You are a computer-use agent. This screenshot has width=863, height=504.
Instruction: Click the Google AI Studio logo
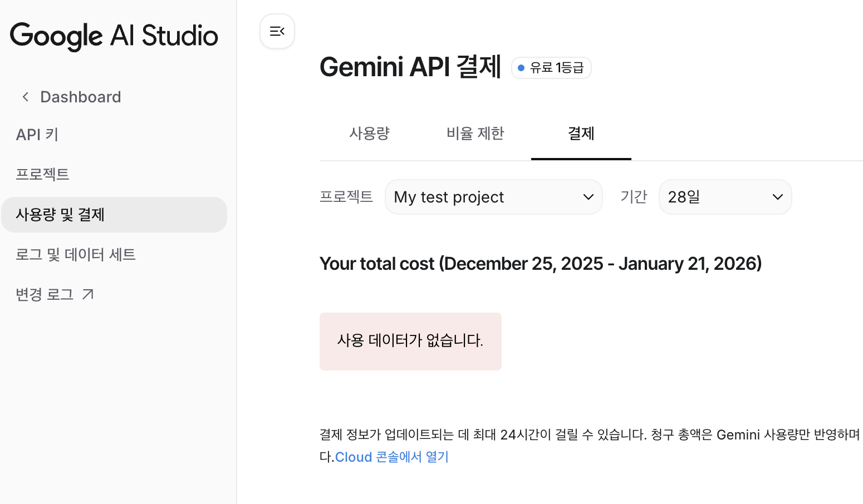tap(114, 36)
